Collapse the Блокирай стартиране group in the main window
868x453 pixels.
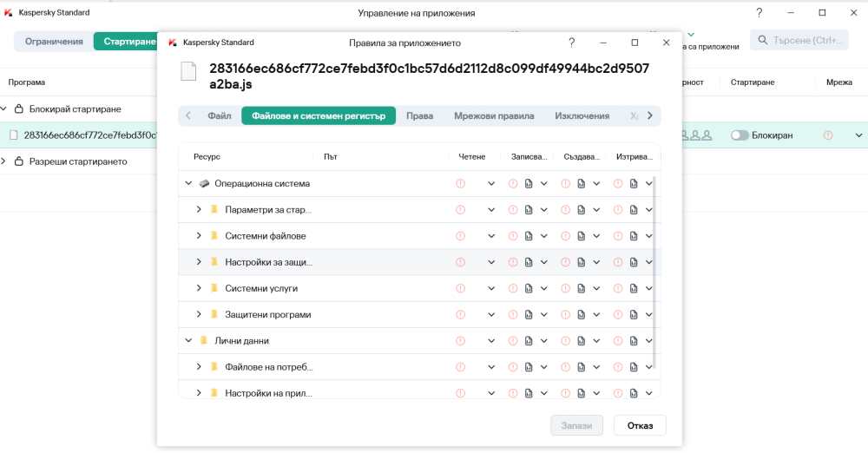3,108
